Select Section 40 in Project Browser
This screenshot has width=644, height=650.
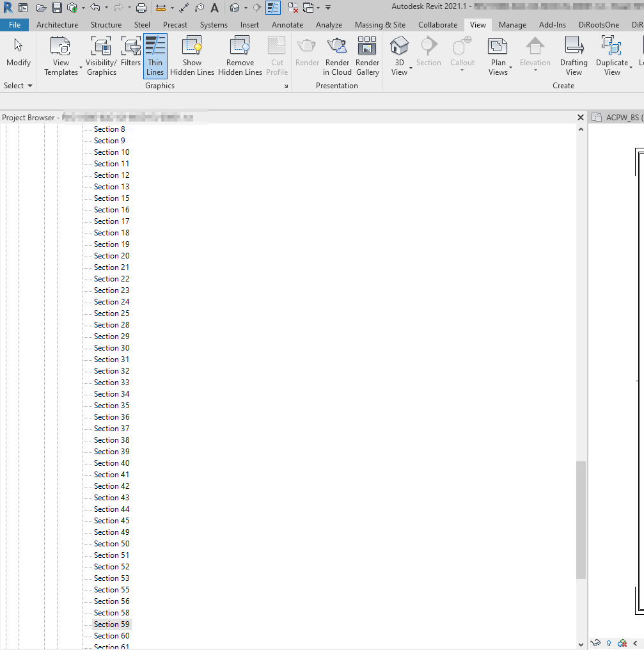111,463
